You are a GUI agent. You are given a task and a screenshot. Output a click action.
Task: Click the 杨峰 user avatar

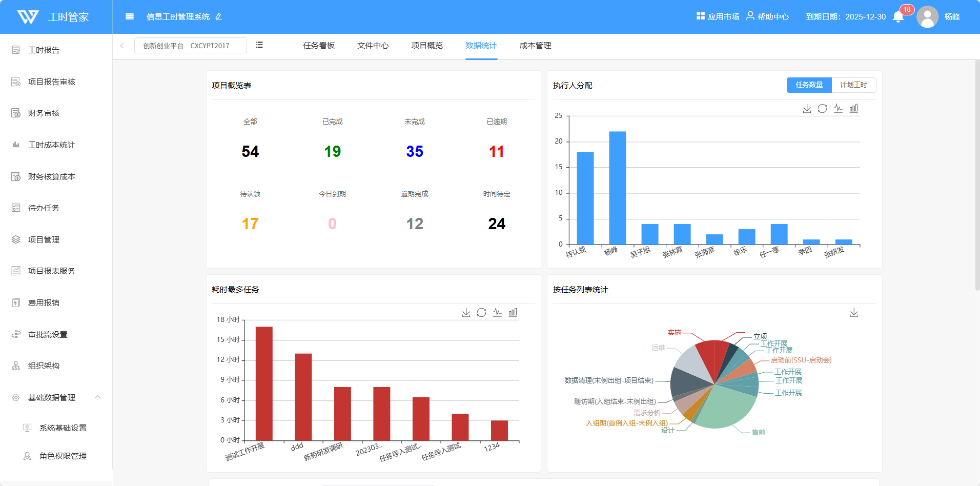point(927,17)
